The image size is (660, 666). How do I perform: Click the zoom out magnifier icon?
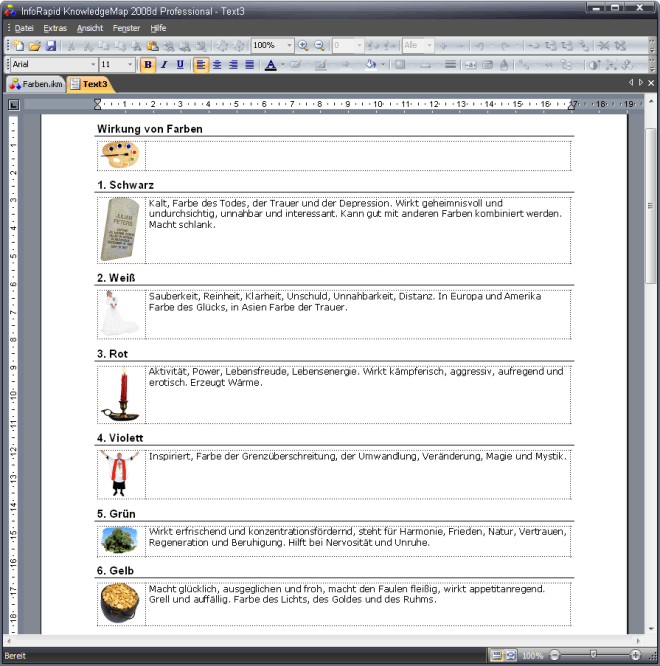click(x=320, y=46)
